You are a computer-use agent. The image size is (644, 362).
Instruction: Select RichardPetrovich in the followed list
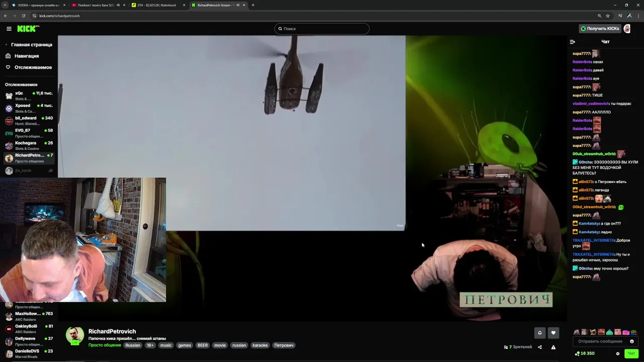click(x=29, y=158)
